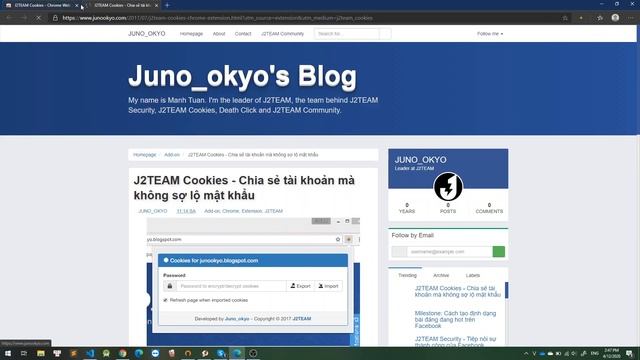Viewport: 640px width, 360px height.
Task: Click the J2TEAM label under the post title
Action: pos(273,211)
